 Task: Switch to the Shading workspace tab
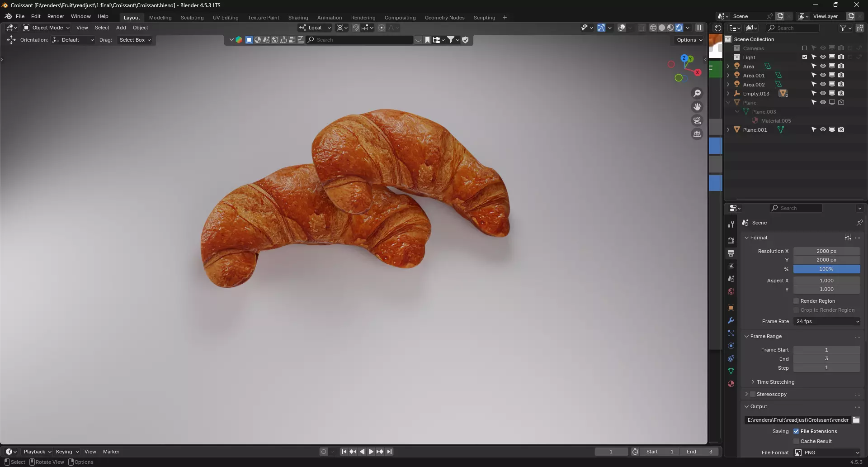298,18
